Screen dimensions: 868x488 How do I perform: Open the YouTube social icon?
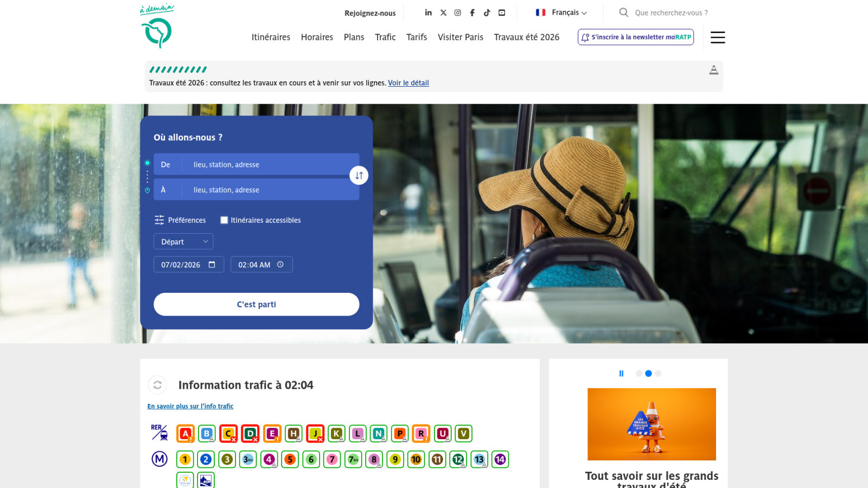tap(502, 12)
